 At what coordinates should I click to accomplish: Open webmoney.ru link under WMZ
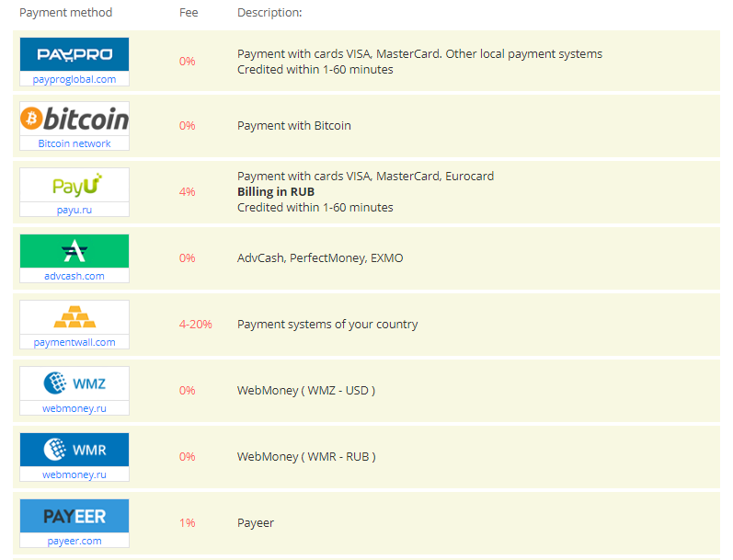tap(74, 408)
